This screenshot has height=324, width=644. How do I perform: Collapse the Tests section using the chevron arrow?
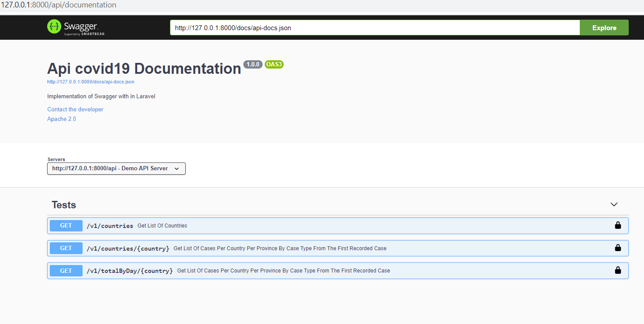click(614, 204)
